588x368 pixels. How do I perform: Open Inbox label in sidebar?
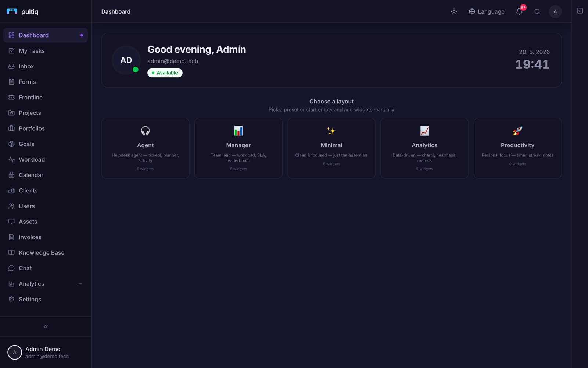click(x=26, y=66)
